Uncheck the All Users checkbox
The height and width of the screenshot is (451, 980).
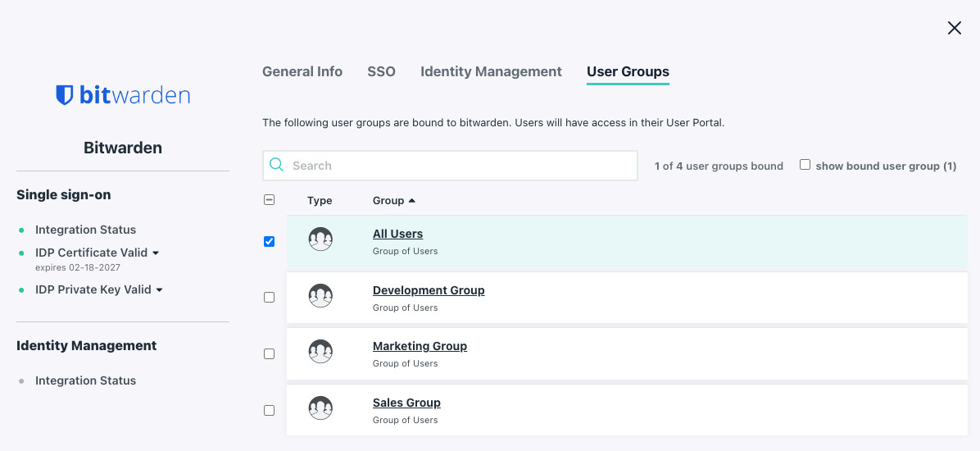click(x=270, y=241)
